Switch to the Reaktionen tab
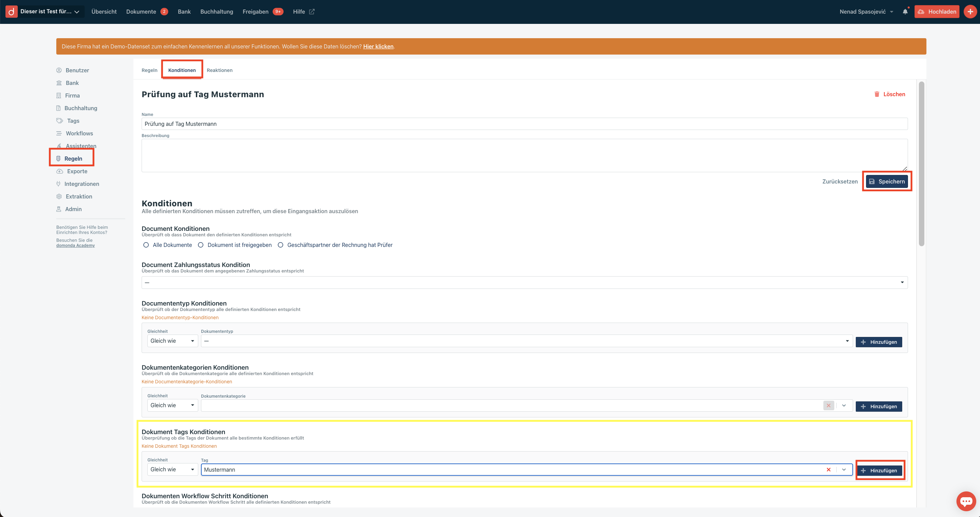 219,70
